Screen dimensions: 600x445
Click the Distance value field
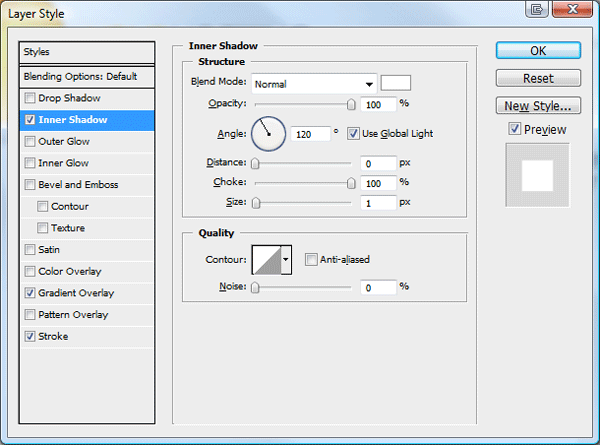click(x=378, y=164)
